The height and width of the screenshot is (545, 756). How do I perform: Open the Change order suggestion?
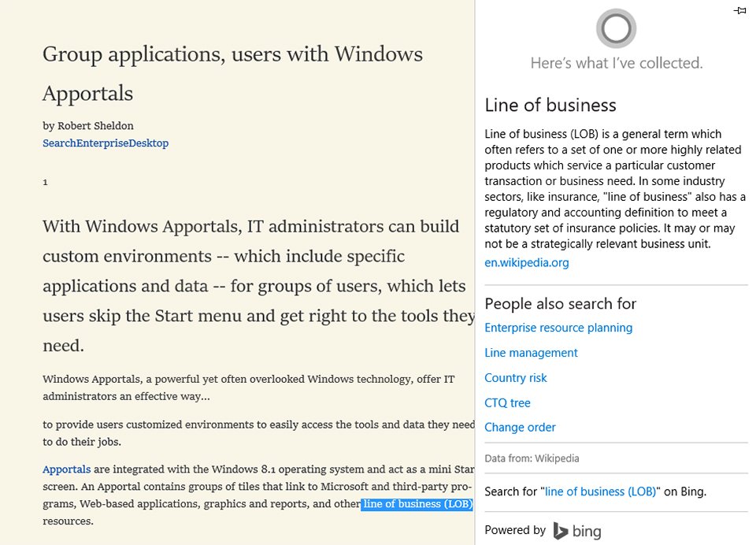pyautogui.click(x=520, y=428)
